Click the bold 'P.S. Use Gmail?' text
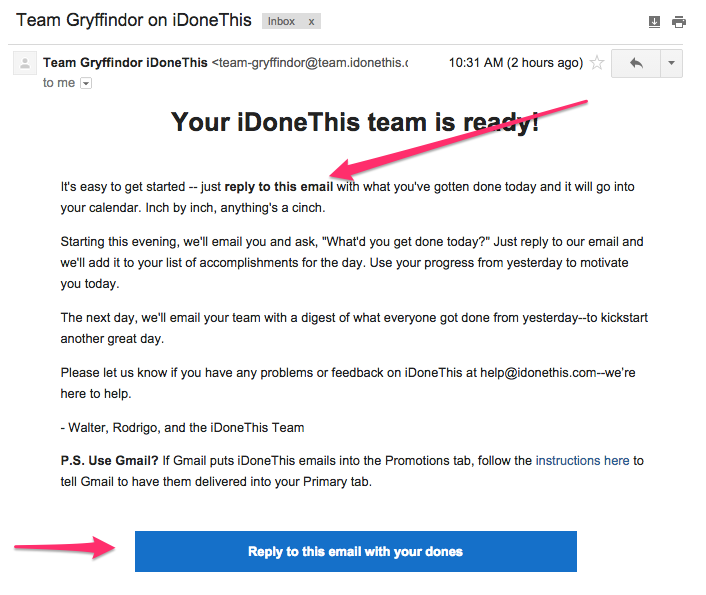Screen dimensions: 706x595 (109, 461)
